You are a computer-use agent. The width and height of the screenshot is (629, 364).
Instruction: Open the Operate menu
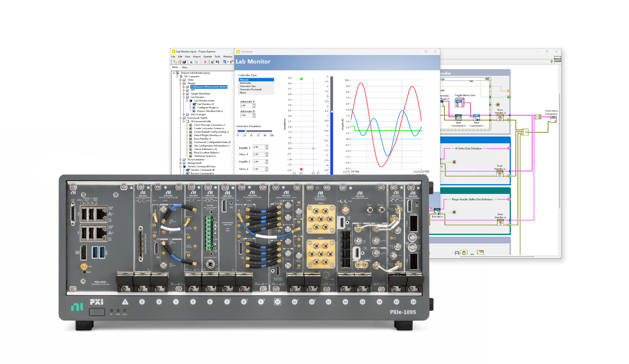207,57
